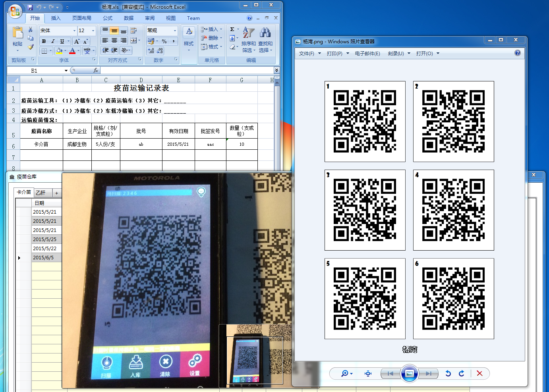Increase decimal places

pyautogui.click(x=151, y=51)
